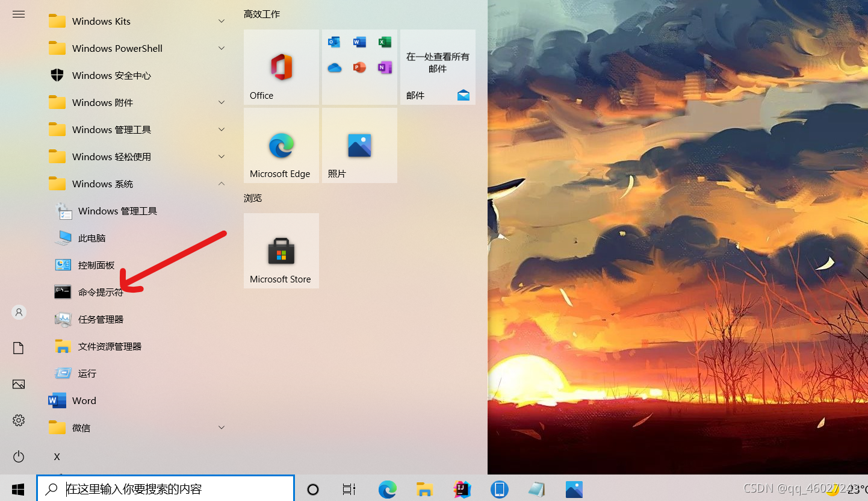Click the Power icon in Start sidebar
The width and height of the screenshot is (868, 501).
pyautogui.click(x=19, y=456)
